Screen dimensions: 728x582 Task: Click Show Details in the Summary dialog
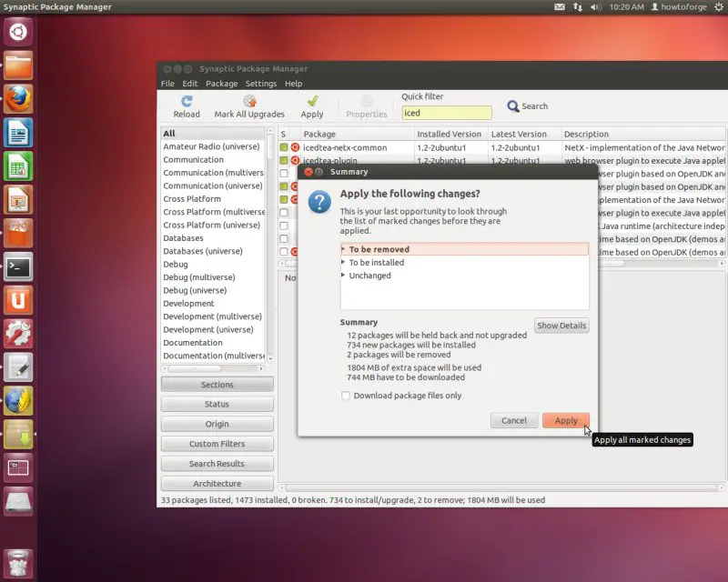(x=561, y=326)
